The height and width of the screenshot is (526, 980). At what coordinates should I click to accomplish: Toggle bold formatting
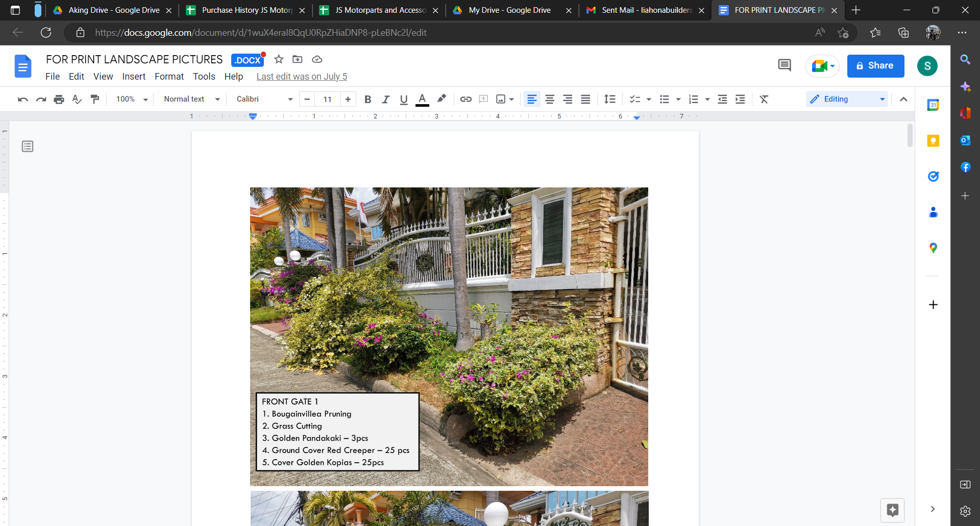[367, 99]
